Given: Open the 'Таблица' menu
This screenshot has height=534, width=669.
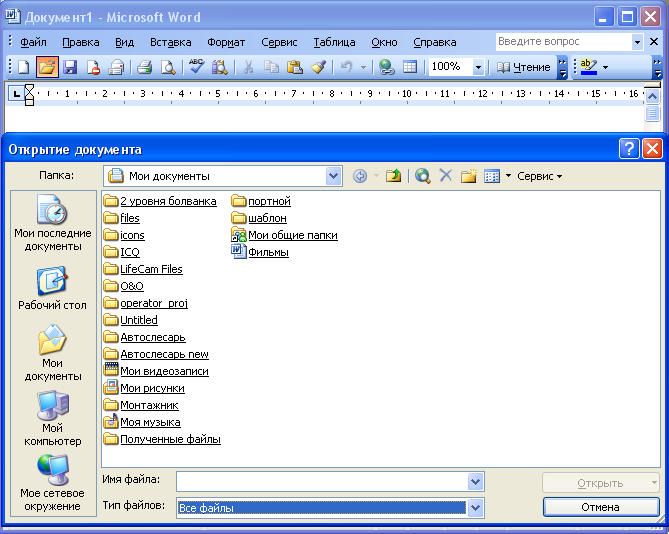Looking at the screenshot, I should coord(334,42).
